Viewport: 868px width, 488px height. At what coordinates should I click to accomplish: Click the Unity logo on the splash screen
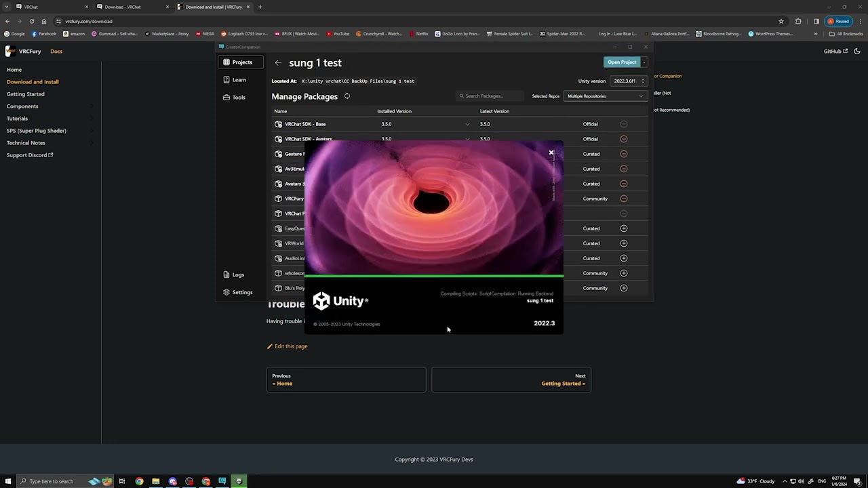click(x=340, y=301)
